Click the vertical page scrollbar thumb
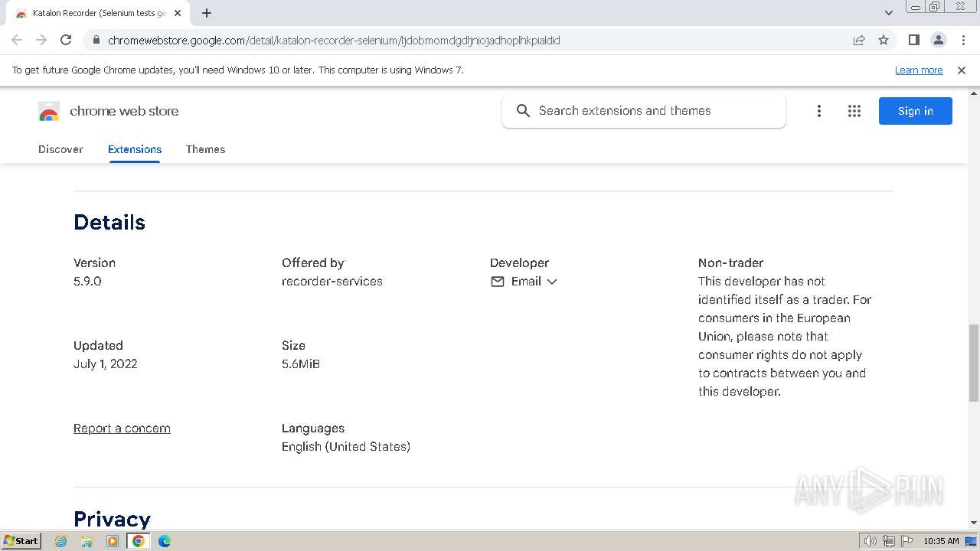Image resolution: width=980 pixels, height=551 pixels. tap(973, 362)
